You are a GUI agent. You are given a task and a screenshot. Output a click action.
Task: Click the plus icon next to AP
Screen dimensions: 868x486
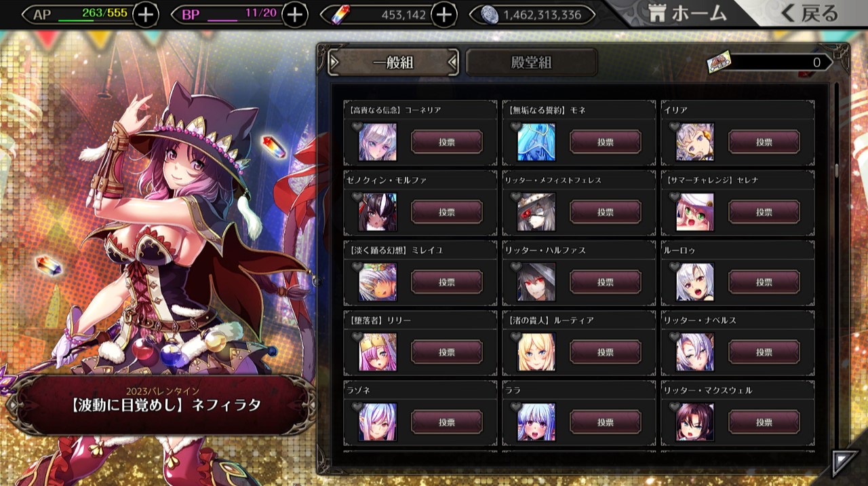[x=146, y=14]
